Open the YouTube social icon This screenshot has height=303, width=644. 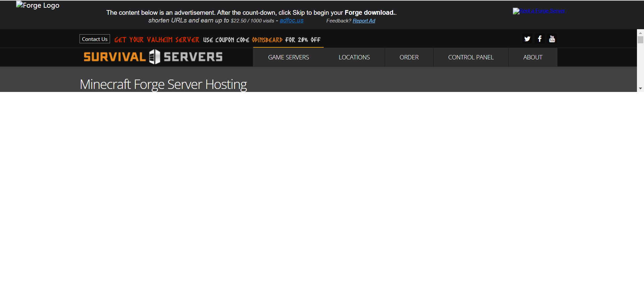click(x=552, y=39)
